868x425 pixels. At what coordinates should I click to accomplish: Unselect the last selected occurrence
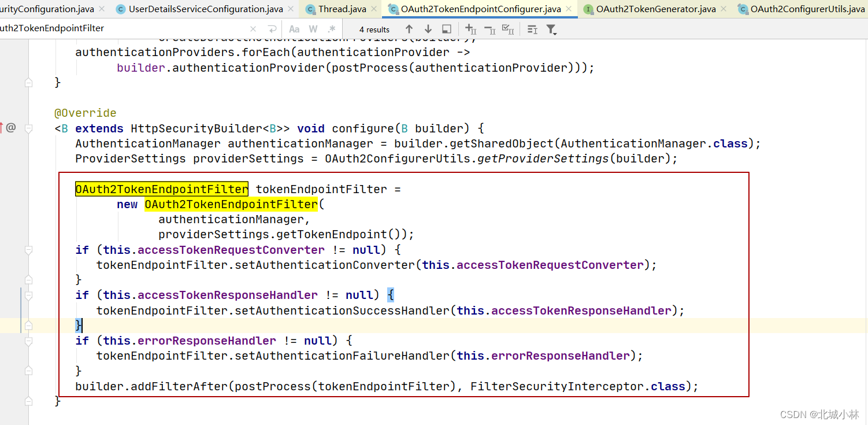[x=489, y=29]
